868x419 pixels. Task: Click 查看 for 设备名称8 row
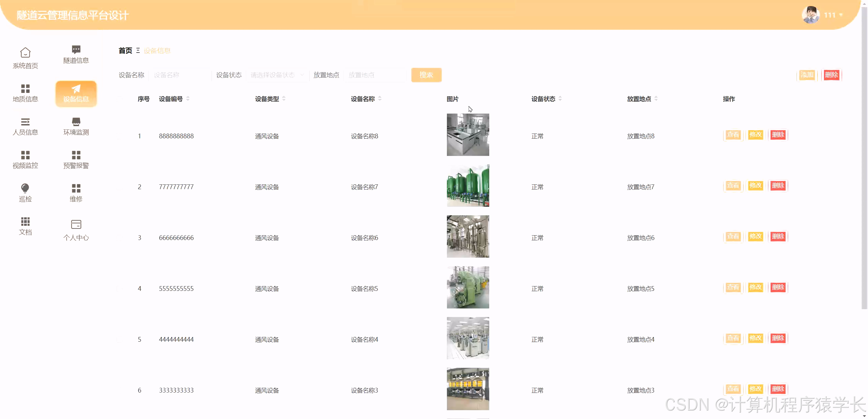pyautogui.click(x=733, y=135)
